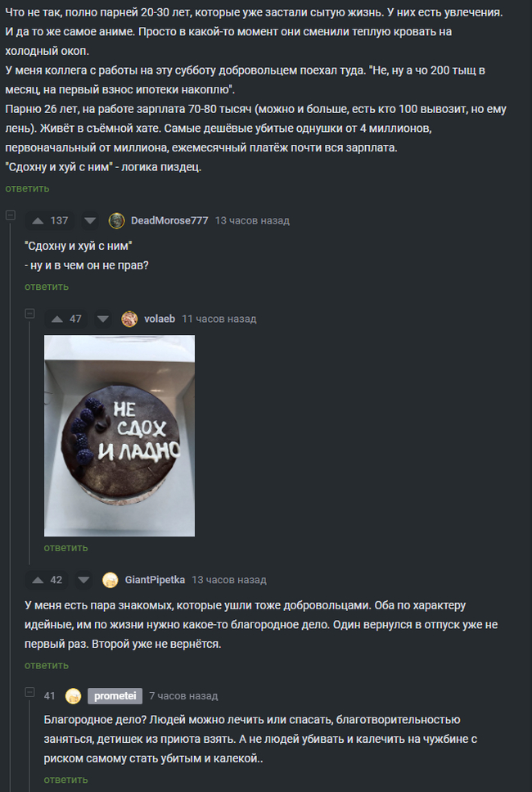Open the '13 часов назад' timestamp on GiantPipetka's comment
Screen dimensions: 532x792
pos(229,581)
